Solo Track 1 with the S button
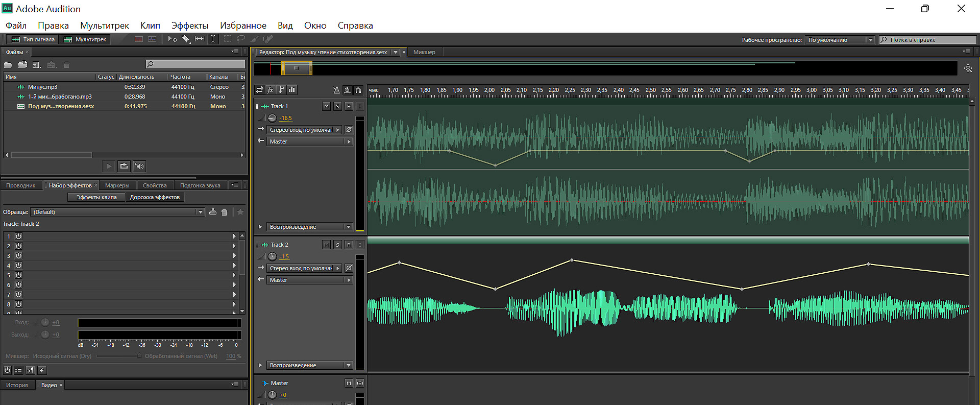The width and height of the screenshot is (980, 405). point(337,106)
